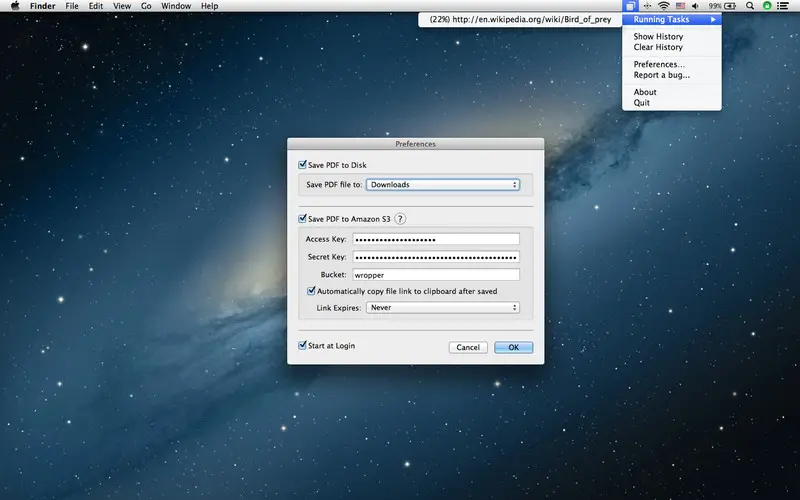Click the crosshair icon beside Wi-Fi
The image size is (800, 500).
pyautogui.click(x=647, y=6)
